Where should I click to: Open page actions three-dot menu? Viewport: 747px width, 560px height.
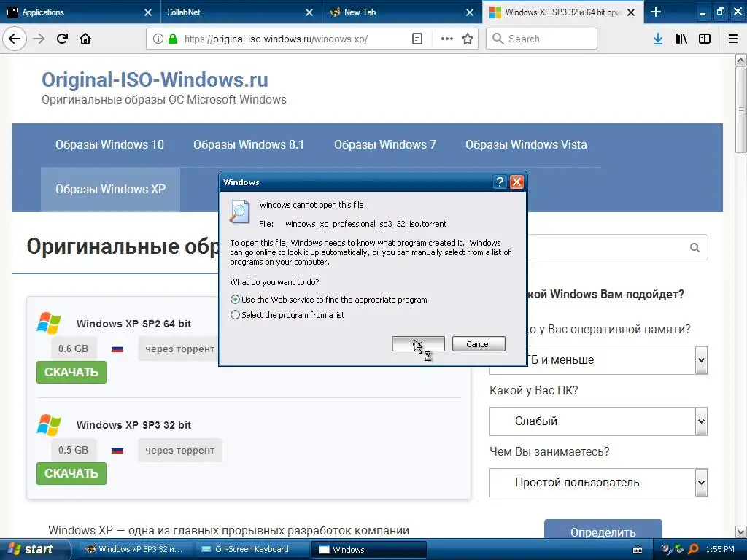coord(447,39)
